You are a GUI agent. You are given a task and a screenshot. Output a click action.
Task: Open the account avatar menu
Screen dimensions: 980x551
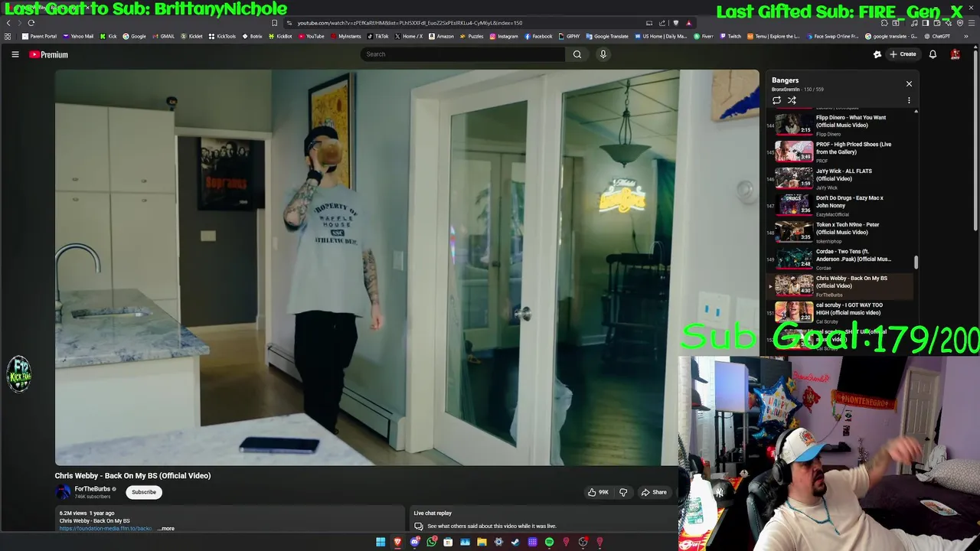click(x=955, y=54)
